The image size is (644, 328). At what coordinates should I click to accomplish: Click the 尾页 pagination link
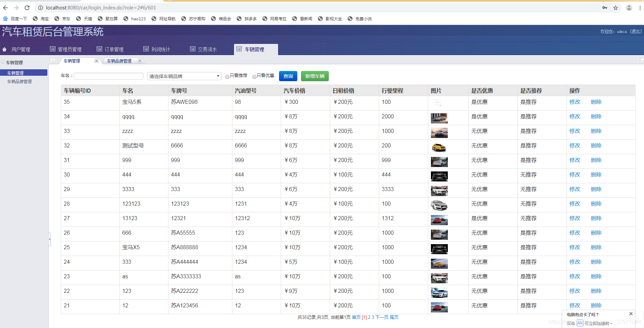point(394,317)
